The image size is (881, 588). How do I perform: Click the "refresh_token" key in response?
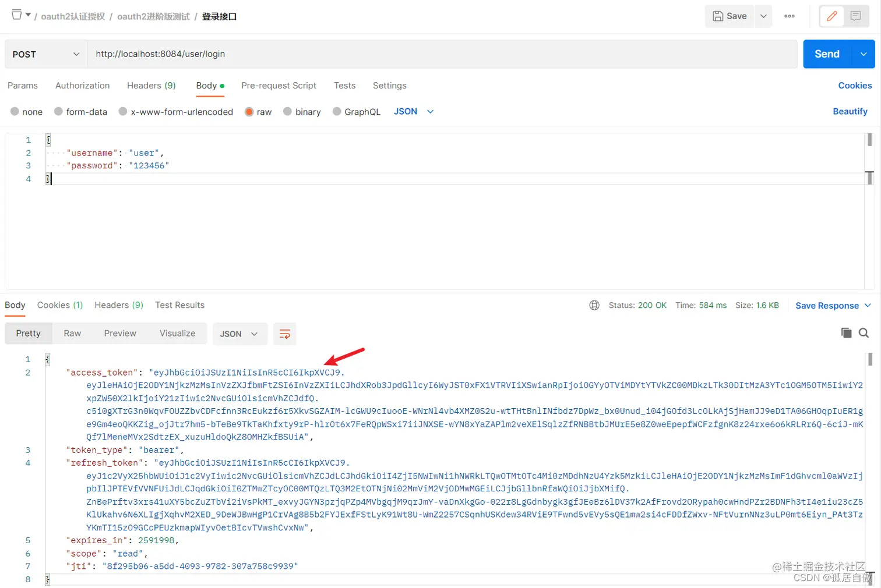pyautogui.click(x=104, y=463)
